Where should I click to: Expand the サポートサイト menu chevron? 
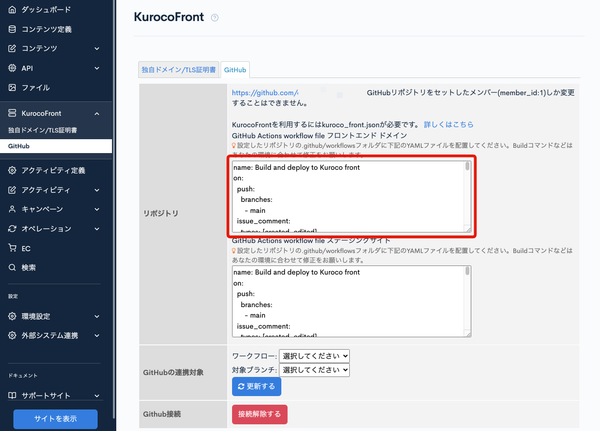97,396
